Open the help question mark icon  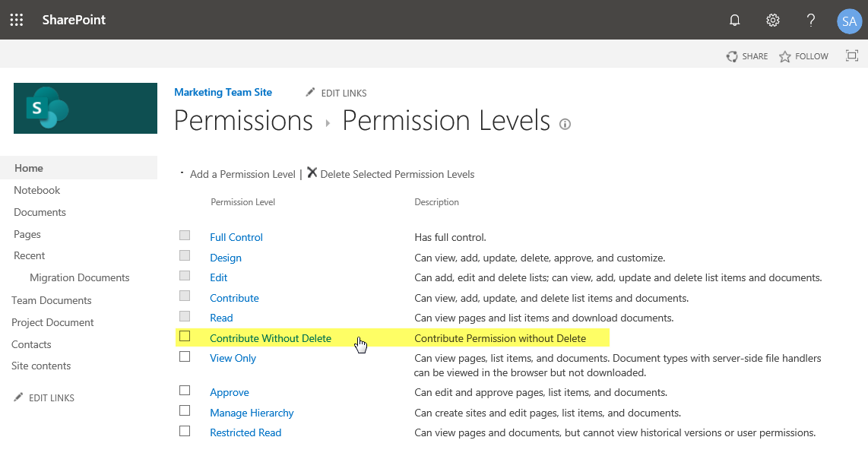click(x=810, y=20)
